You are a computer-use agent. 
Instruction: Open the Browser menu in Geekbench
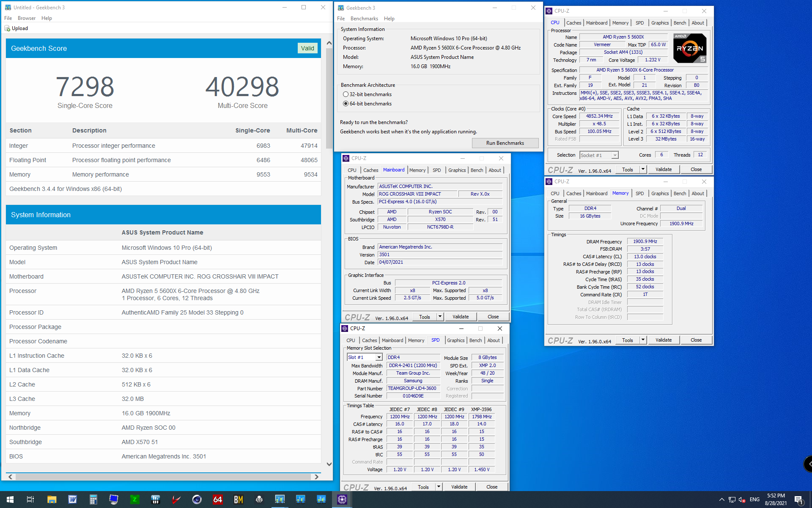(x=27, y=18)
